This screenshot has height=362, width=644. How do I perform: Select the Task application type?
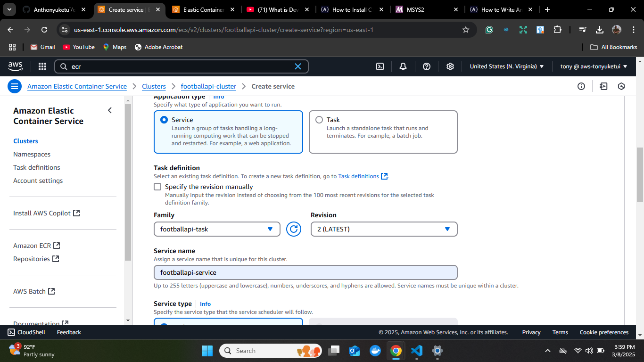click(383, 132)
